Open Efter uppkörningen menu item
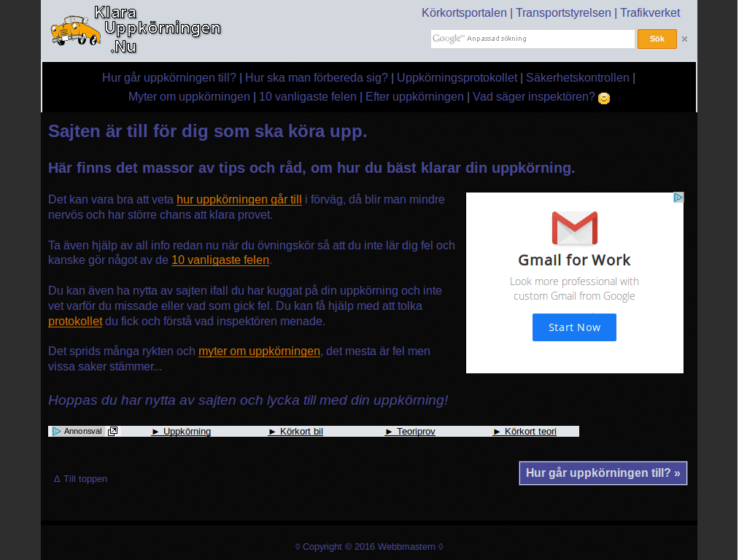Viewport: 747px width, 560px height. coord(414,97)
